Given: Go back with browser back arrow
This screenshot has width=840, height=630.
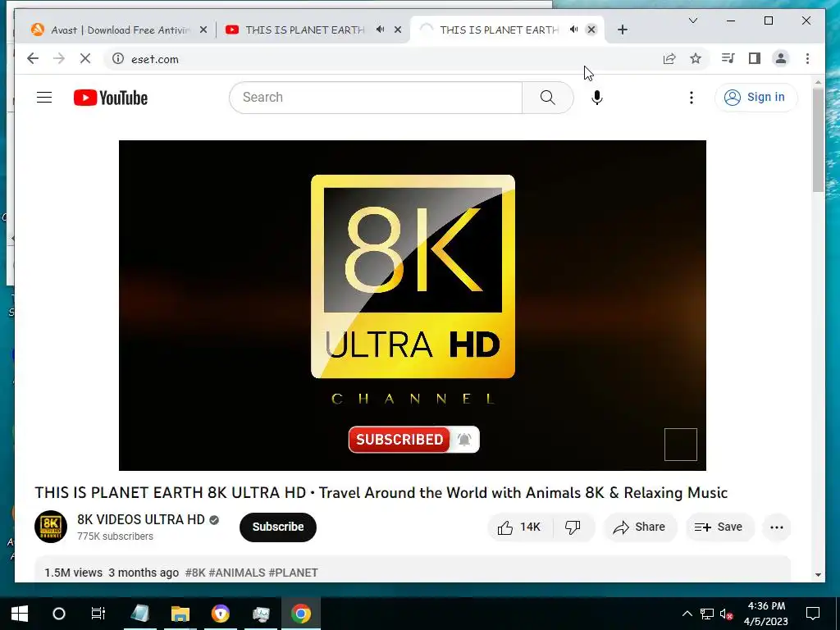Looking at the screenshot, I should pyautogui.click(x=33, y=58).
